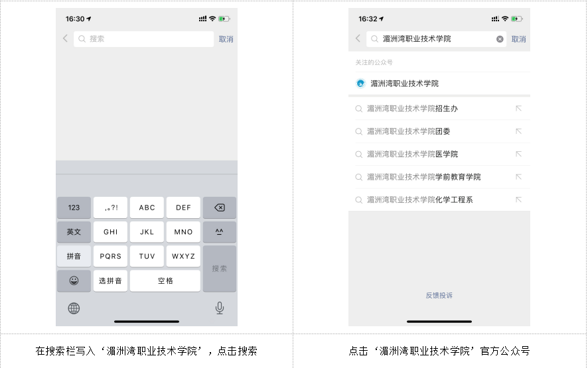
Task: Click the 关注的公众号 section header
Action: click(374, 62)
